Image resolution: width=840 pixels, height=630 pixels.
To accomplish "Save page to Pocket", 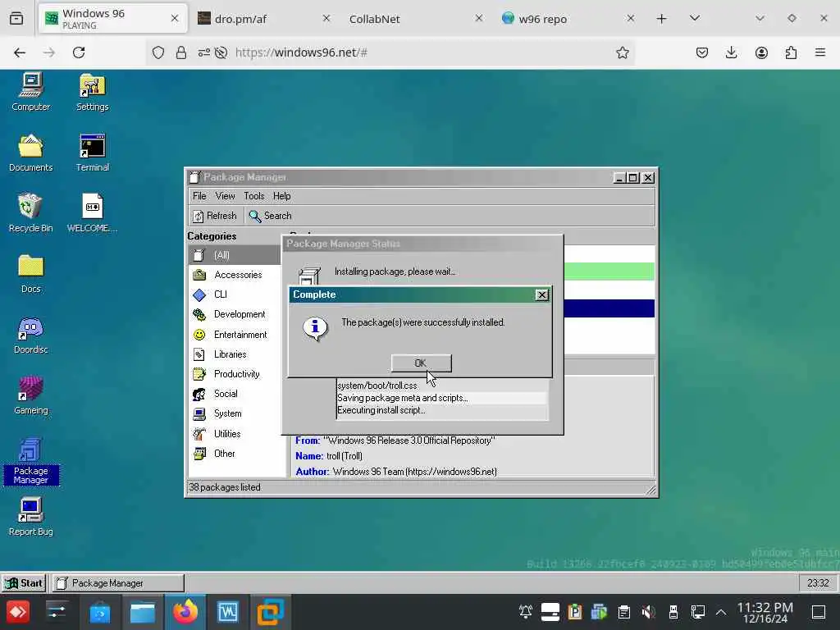I will coord(702,52).
